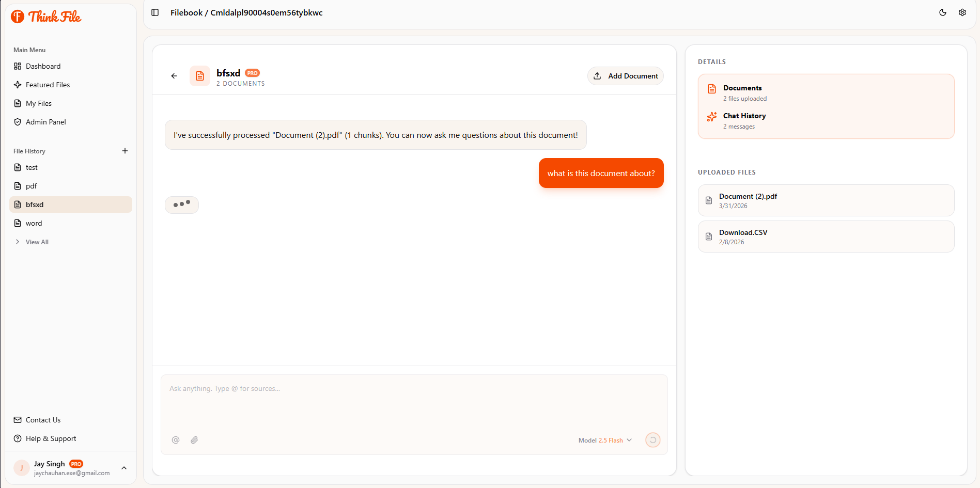
Task: Click the Filebook breadcrumb text
Action: coord(186,12)
